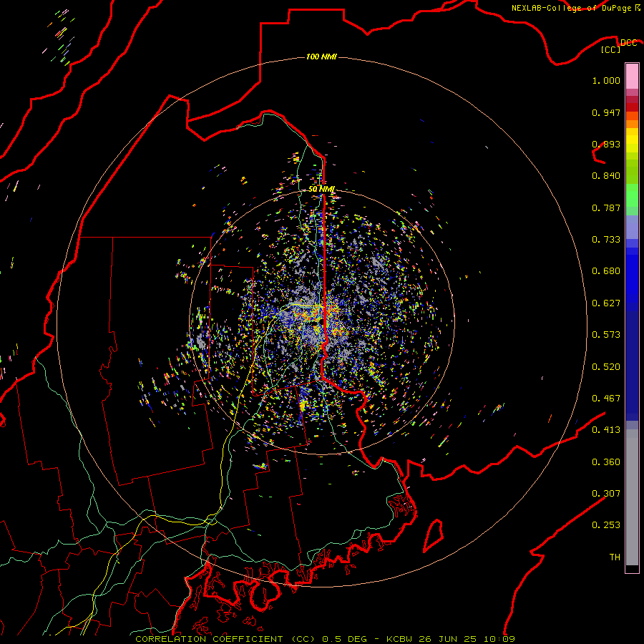Click the 0.787 color scale label
The width and height of the screenshot is (644, 644).
click(x=606, y=208)
